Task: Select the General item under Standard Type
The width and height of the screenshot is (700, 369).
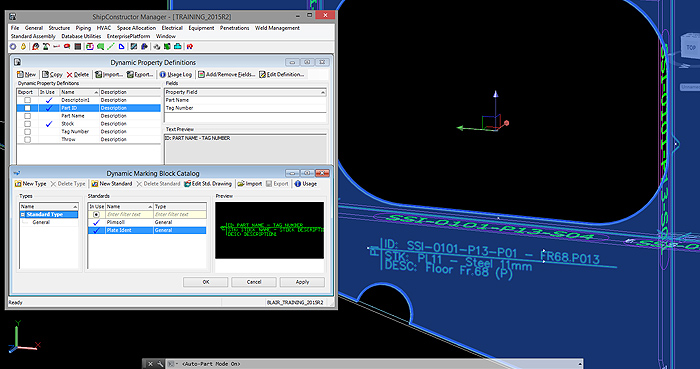Action: pyautogui.click(x=41, y=222)
